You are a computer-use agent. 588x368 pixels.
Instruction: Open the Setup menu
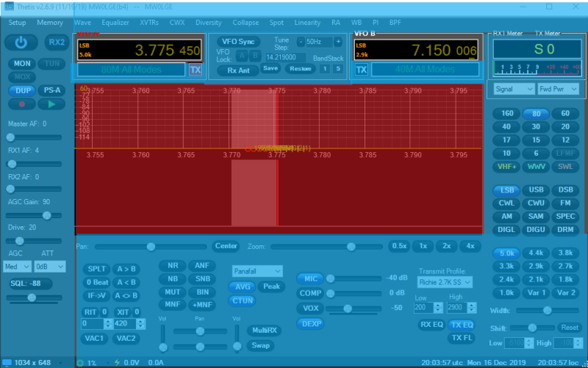(17, 23)
